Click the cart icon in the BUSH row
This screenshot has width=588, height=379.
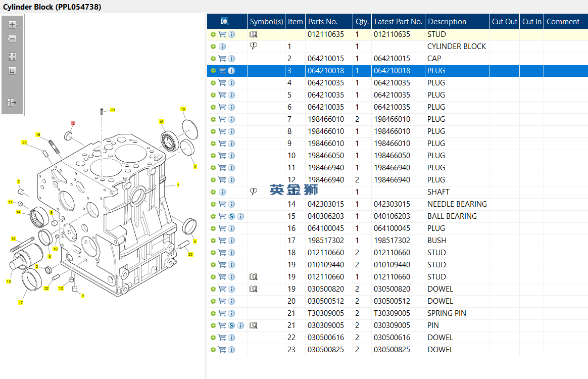(222, 241)
